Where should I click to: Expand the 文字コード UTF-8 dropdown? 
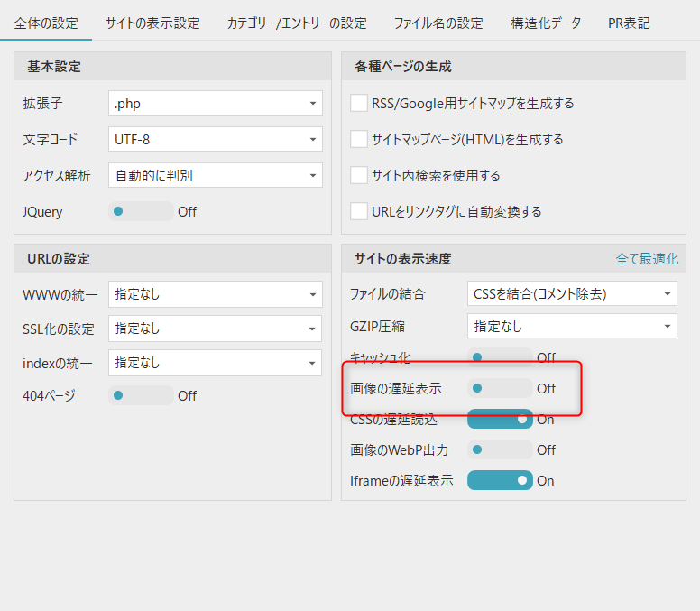tap(215, 140)
